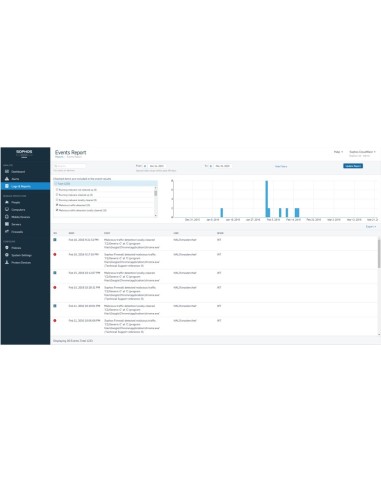Click the tallest bar in the chart

(x=266, y=199)
